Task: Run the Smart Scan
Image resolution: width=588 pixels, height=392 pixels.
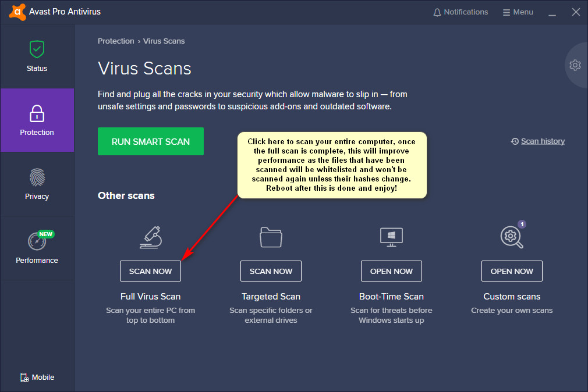Action: tap(151, 141)
